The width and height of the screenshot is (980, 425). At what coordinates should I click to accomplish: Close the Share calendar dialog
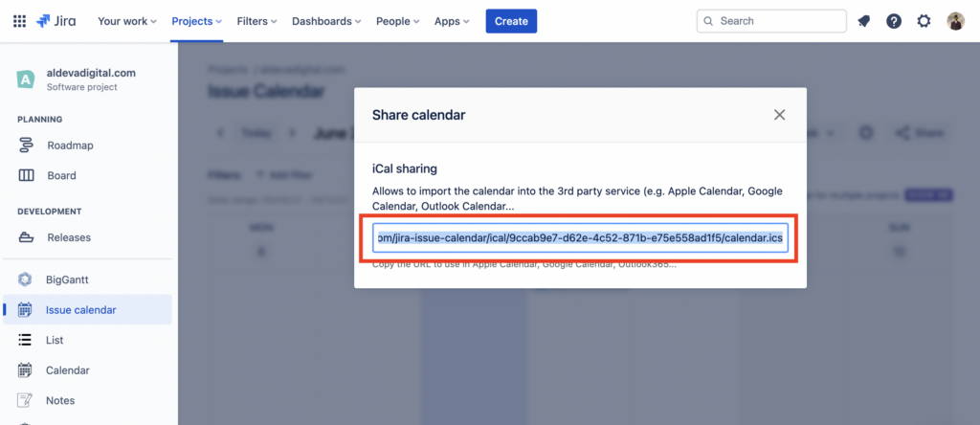coord(779,115)
